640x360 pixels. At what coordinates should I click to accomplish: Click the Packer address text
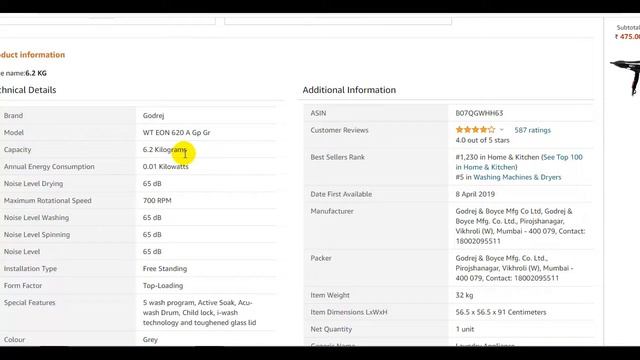click(x=514, y=268)
